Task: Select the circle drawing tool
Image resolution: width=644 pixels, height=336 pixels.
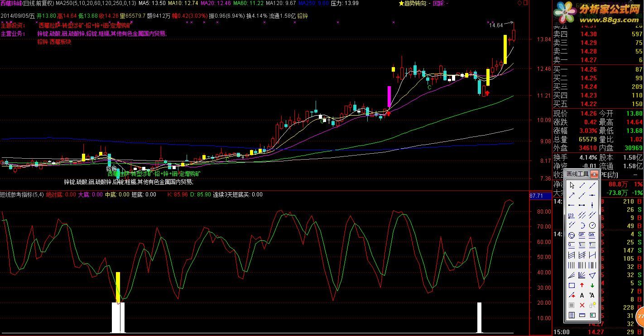Action: pos(592,225)
